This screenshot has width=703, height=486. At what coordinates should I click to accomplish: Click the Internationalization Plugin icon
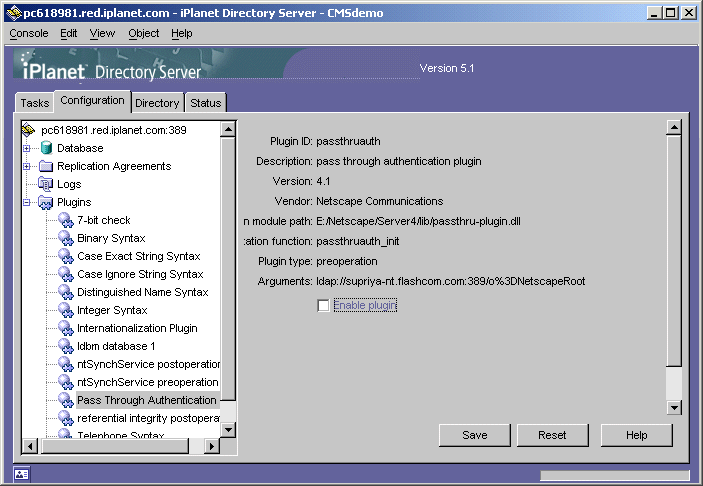66,328
